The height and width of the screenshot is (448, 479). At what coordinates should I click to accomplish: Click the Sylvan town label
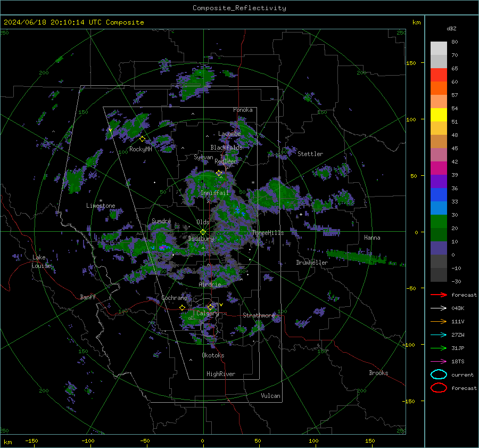pos(203,157)
